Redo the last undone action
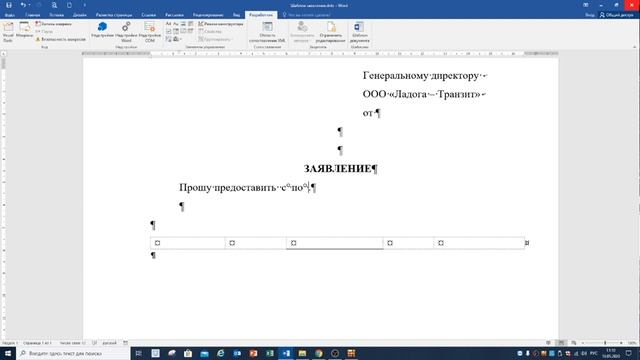Screen dimensions: 640x360 click(x=39, y=5)
